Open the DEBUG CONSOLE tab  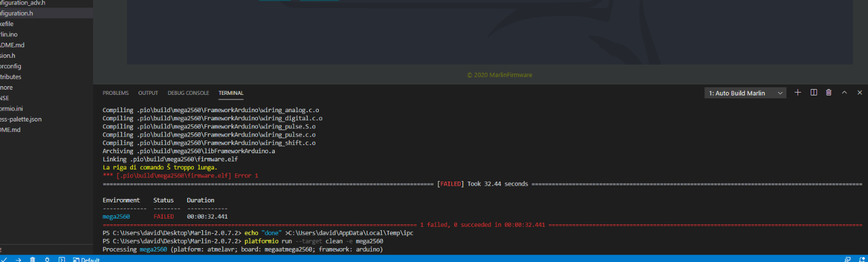tap(189, 93)
